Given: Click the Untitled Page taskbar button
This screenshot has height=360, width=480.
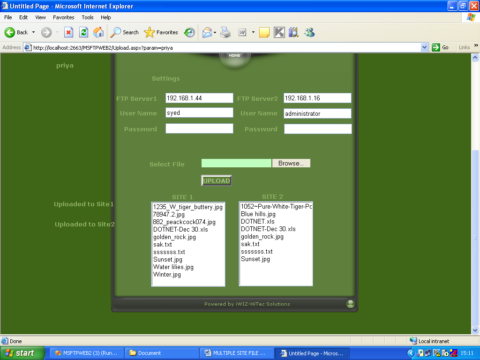Looking at the screenshot, I should tap(312, 353).
